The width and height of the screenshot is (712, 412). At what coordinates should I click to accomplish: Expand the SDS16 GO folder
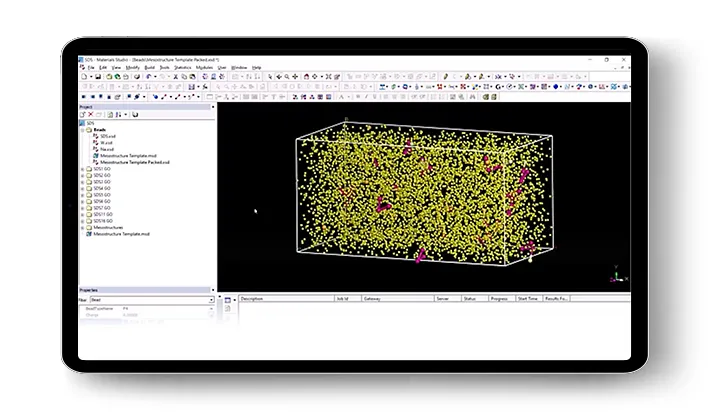(x=83, y=221)
